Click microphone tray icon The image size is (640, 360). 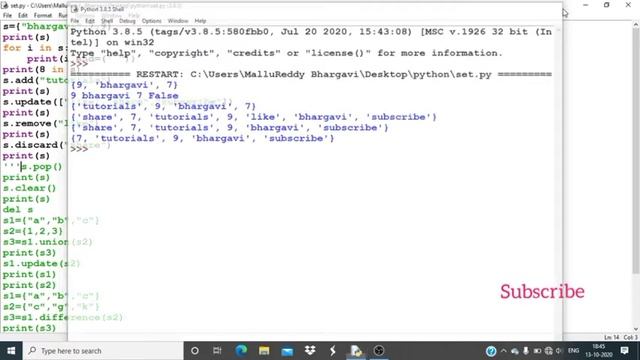point(526,351)
